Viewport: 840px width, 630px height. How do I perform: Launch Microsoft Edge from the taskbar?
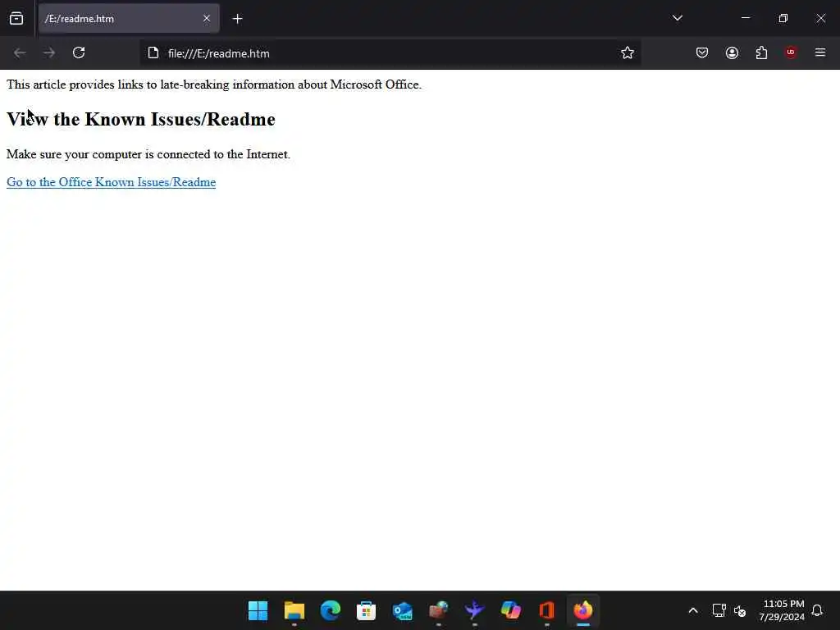click(x=330, y=610)
